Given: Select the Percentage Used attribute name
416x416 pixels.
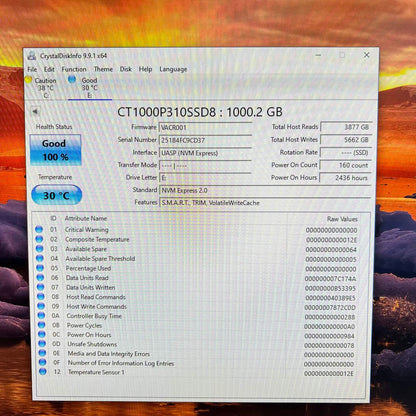Looking at the screenshot, I should (x=88, y=268).
